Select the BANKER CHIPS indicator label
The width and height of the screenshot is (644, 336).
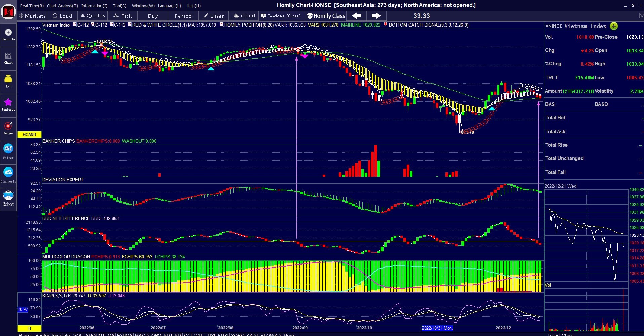coord(58,141)
